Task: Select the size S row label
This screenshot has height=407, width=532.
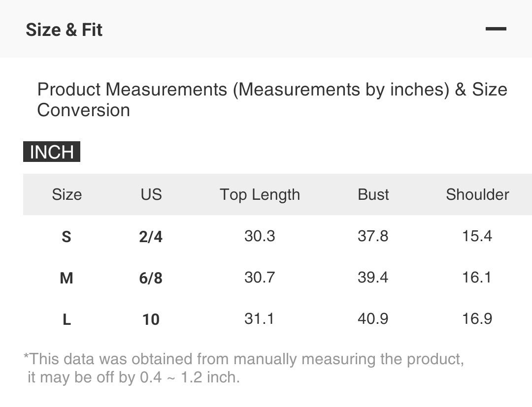Action: point(66,237)
